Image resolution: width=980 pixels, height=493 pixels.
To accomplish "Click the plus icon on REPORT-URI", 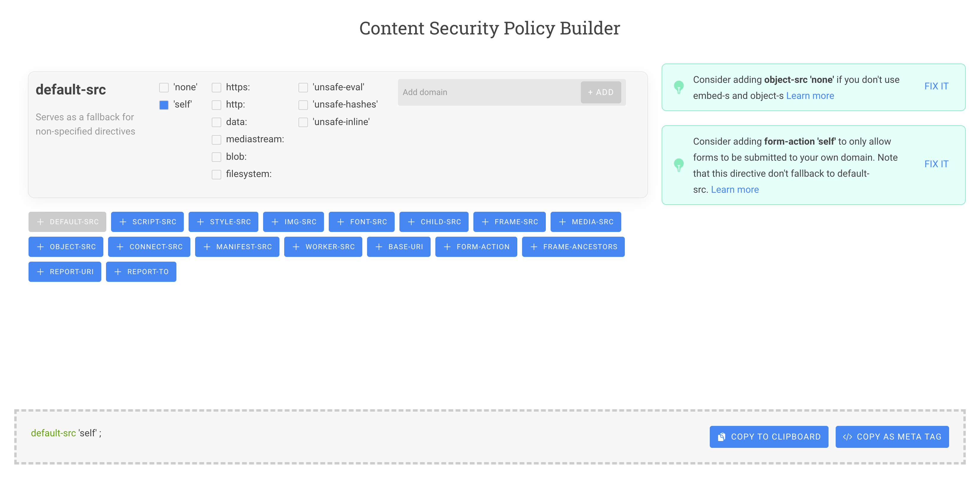I will click(40, 272).
